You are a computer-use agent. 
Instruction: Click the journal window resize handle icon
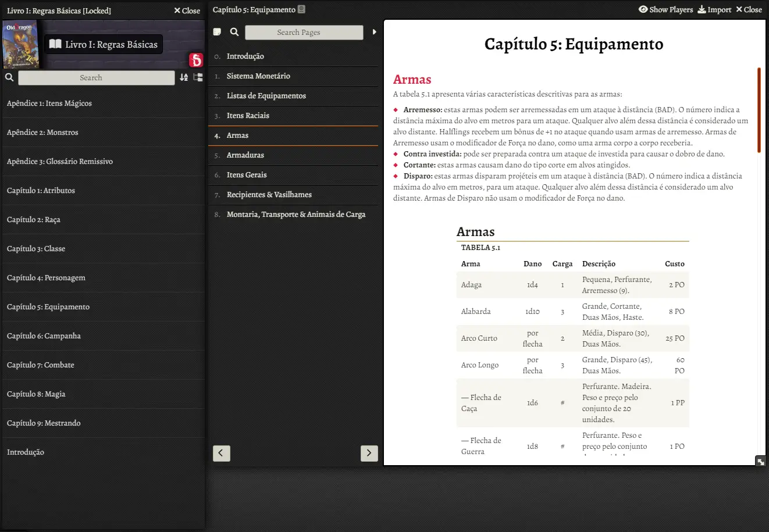(760, 461)
